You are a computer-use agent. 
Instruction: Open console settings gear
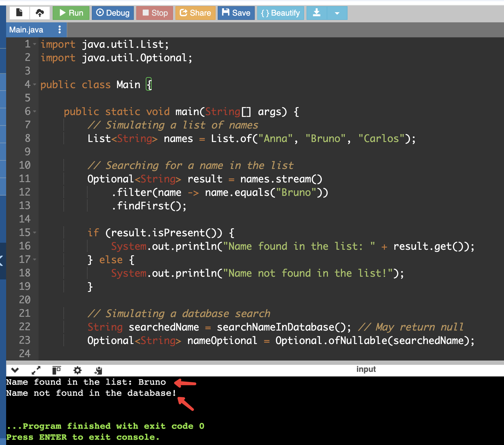(x=77, y=370)
